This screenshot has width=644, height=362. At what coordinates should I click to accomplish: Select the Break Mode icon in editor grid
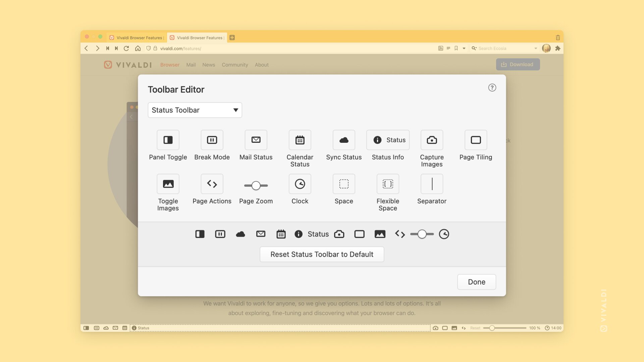[x=212, y=140]
